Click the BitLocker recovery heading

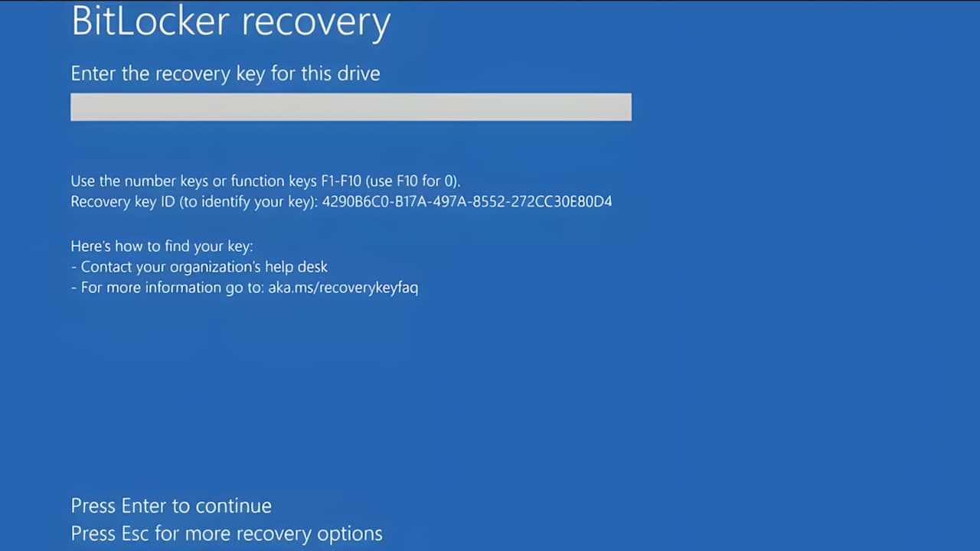pyautogui.click(x=230, y=22)
